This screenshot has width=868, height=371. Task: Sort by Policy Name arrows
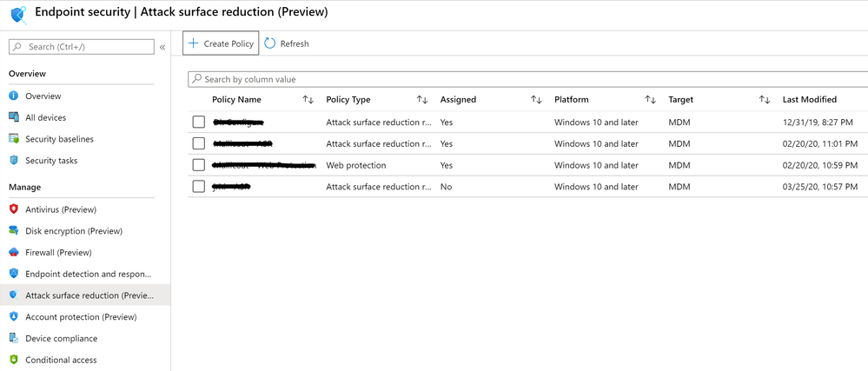tap(308, 100)
